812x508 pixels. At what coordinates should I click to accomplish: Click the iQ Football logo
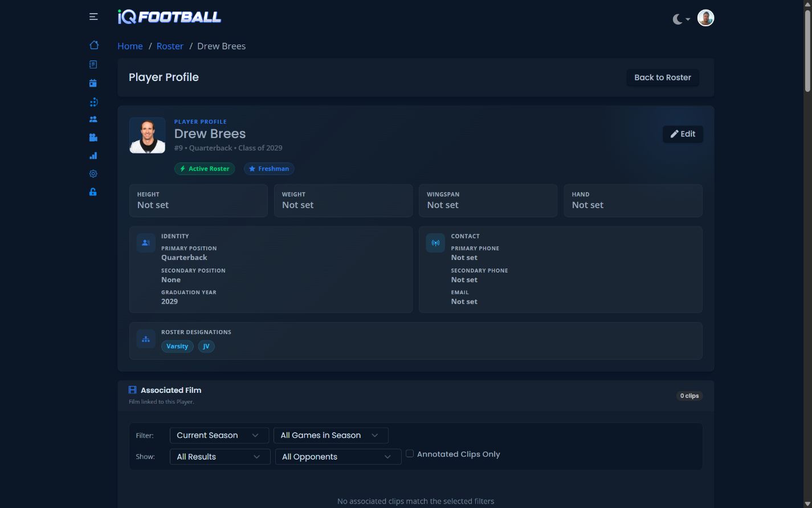pos(169,17)
